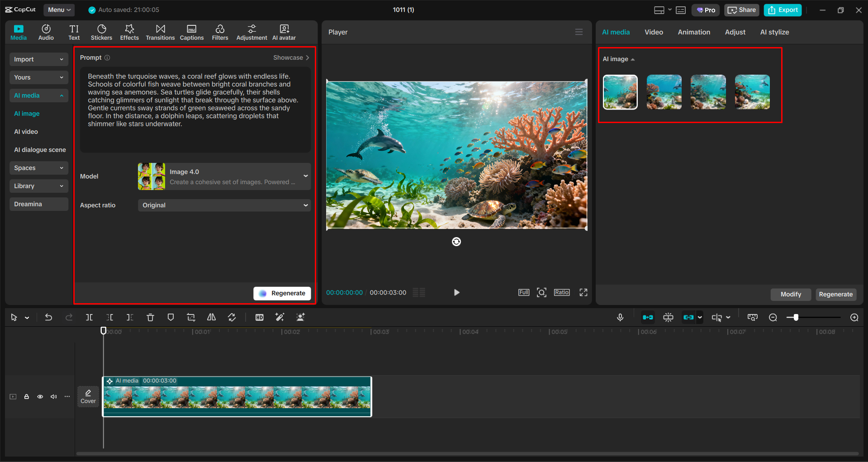
Task: Delete right of playhead with trim-right icon
Action: coord(130,317)
